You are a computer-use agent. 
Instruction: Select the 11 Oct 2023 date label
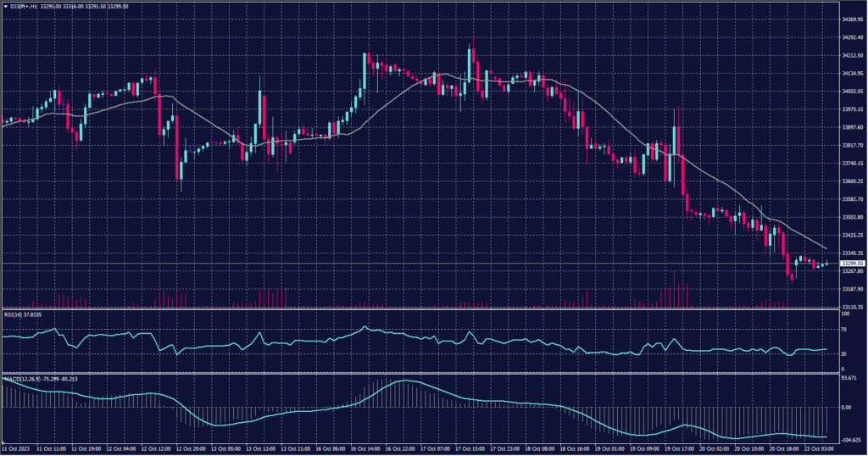[17, 448]
